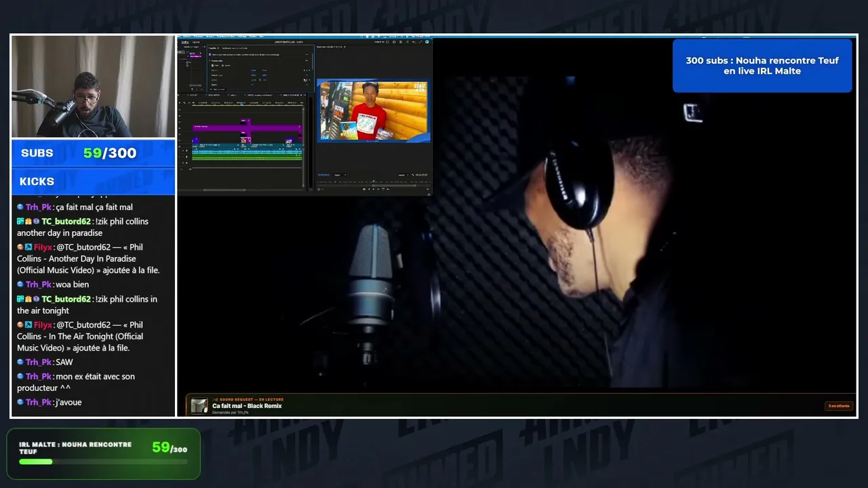Screen dimensions: 868x488
Task: Open the playback resolution dropdown in the program monitor
Action: (x=403, y=175)
